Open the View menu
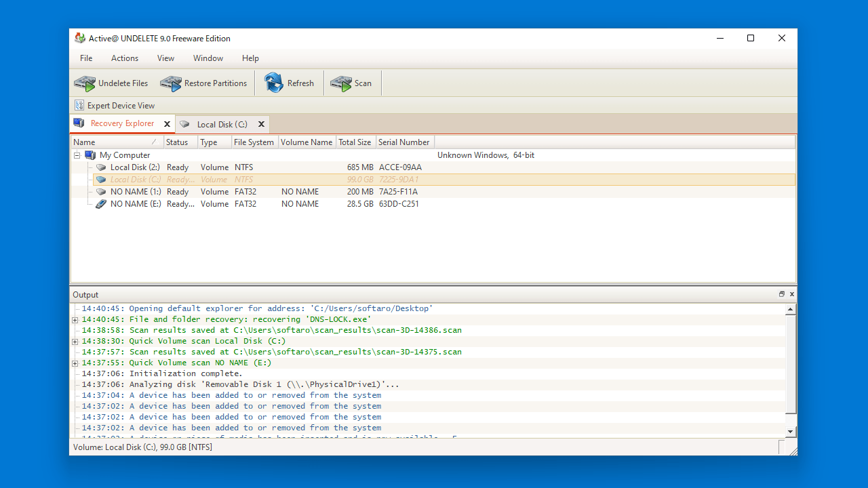The width and height of the screenshot is (868, 488). 165,58
